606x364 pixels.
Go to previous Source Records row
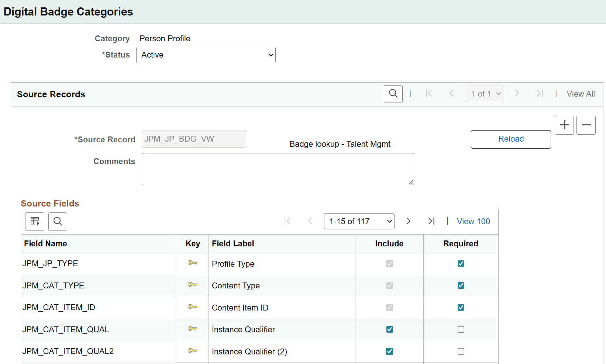(x=451, y=94)
